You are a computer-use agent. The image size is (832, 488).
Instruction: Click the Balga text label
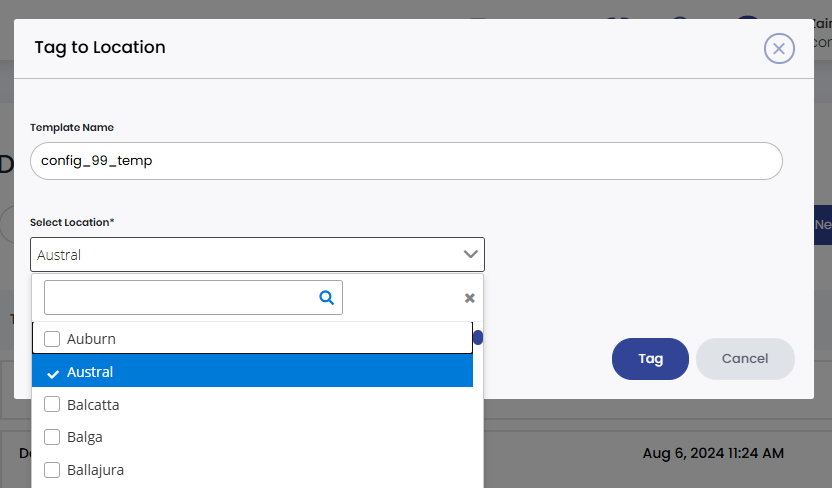tap(85, 438)
